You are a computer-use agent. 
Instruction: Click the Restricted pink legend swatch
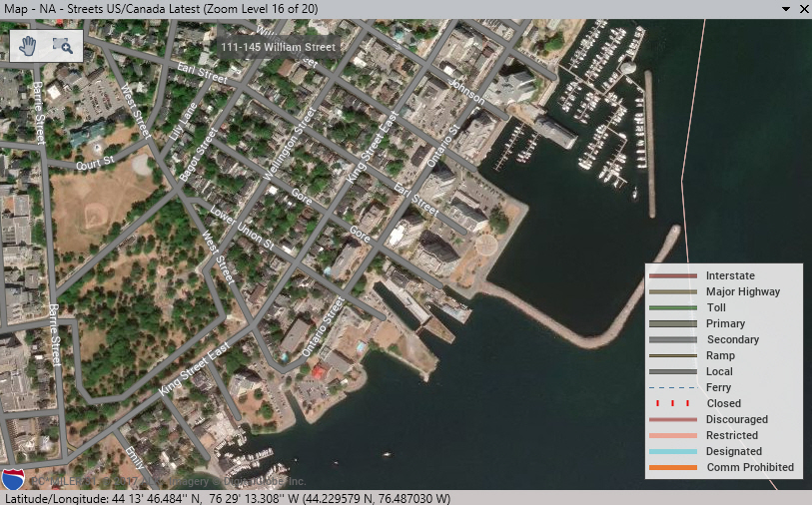click(672, 435)
